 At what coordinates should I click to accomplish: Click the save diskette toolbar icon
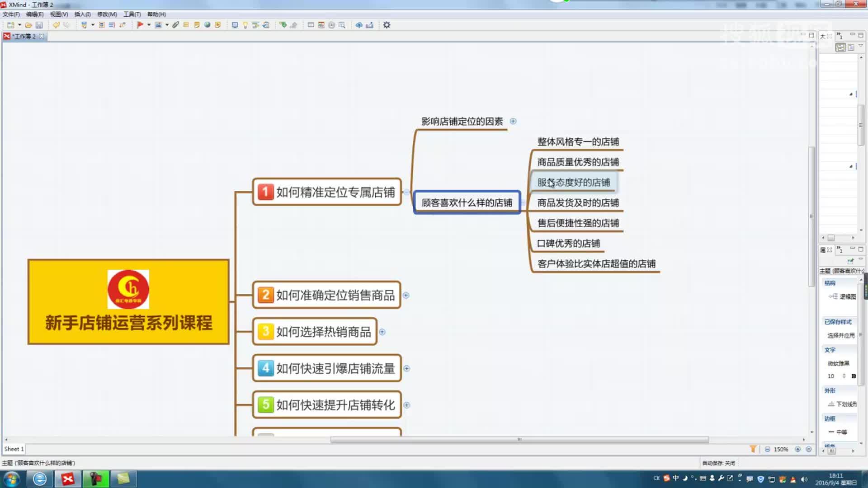(39, 25)
